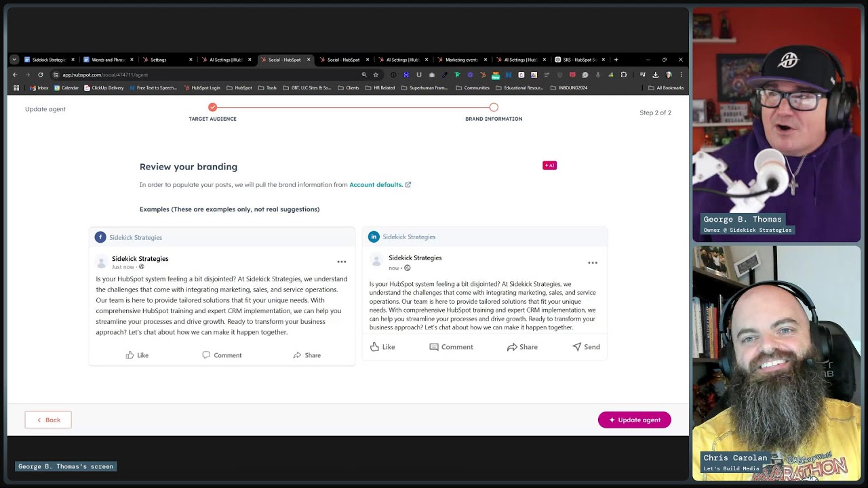Screen dimensions: 868x488
Task: Expand the Clients bookmarks folder
Action: 348,87
